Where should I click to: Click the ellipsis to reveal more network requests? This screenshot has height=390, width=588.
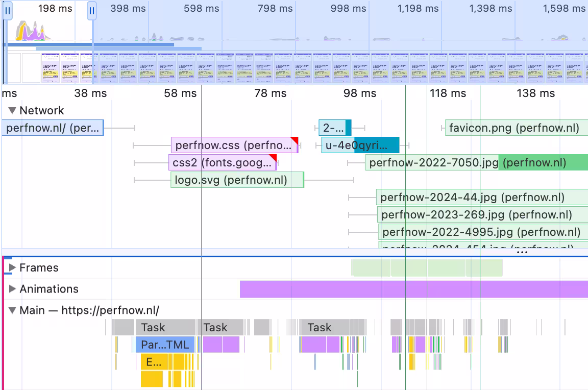[522, 251]
